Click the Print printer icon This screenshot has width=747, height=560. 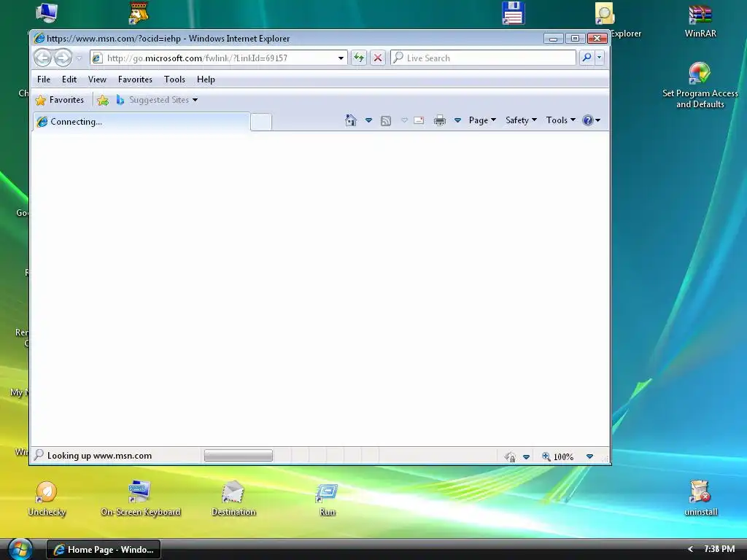(440, 120)
